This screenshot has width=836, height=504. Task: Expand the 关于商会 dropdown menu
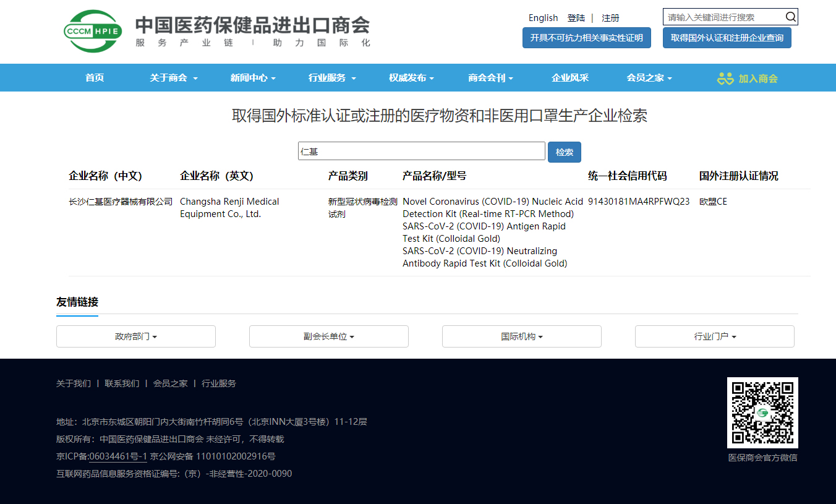(173, 78)
